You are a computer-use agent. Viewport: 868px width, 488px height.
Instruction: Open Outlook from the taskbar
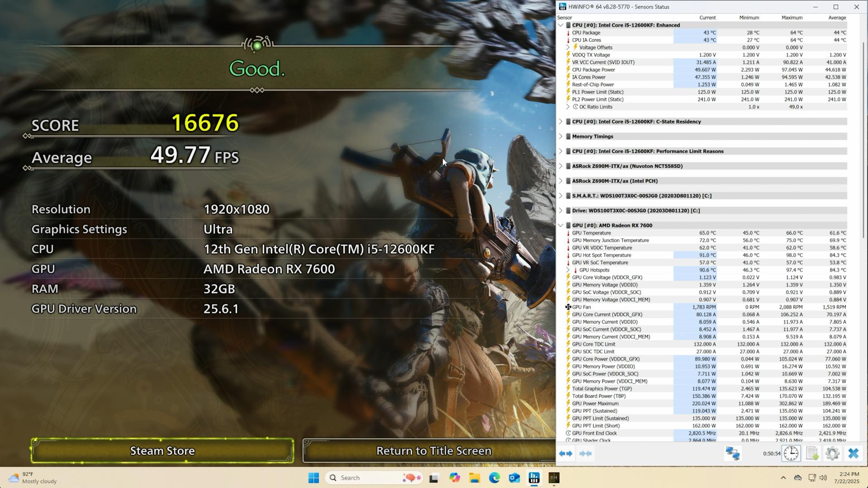tap(514, 478)
